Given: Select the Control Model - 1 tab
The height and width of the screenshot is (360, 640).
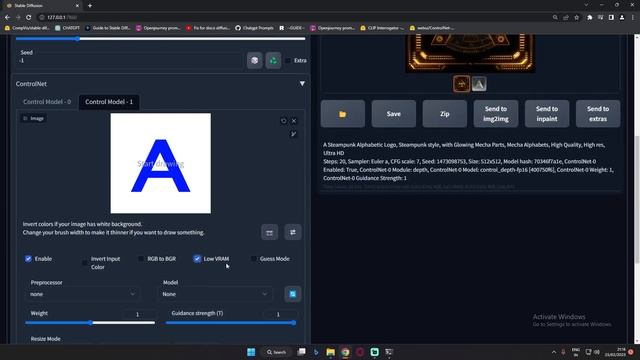Looking at the screenshot, I should pos(109,102).
